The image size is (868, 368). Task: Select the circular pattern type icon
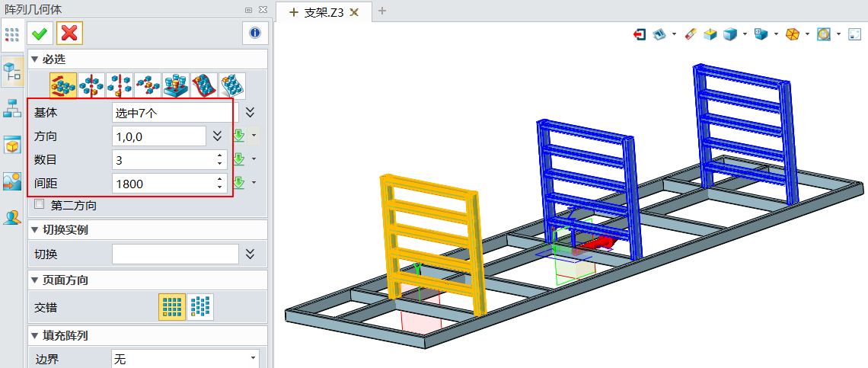pyautogui.click(x=91, y=85)
